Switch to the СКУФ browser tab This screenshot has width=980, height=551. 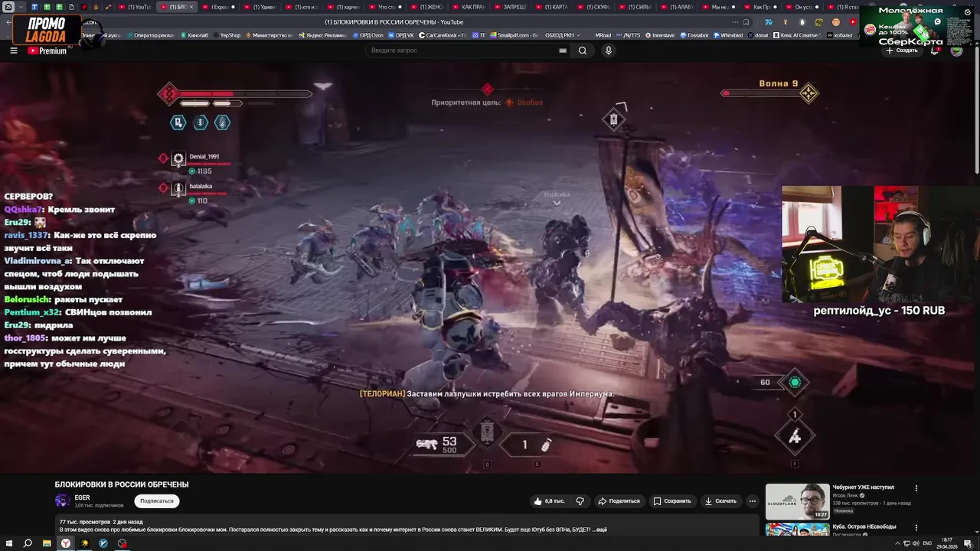coord(593,7)
